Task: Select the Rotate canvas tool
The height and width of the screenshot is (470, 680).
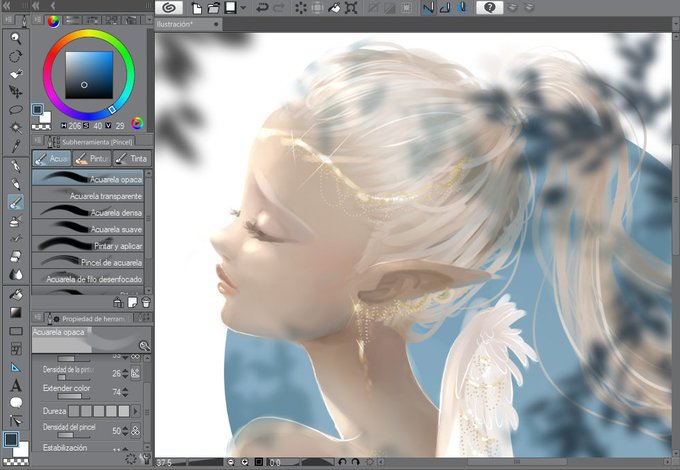Action: pyautogui.click(x=16, y=56)
